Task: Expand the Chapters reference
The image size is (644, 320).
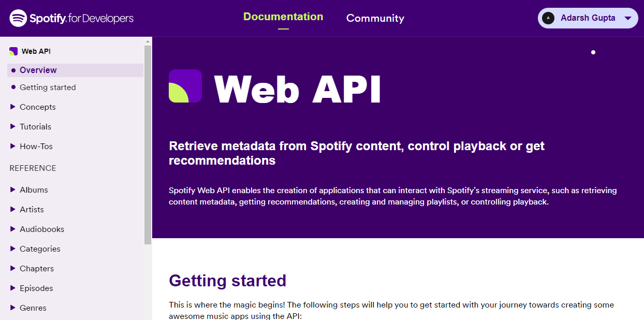Action: [x=37, y=269]
